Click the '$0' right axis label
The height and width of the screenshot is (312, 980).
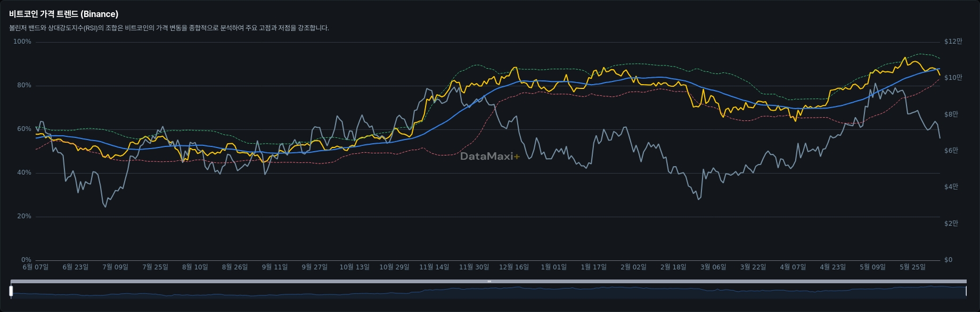click(948, 260)
